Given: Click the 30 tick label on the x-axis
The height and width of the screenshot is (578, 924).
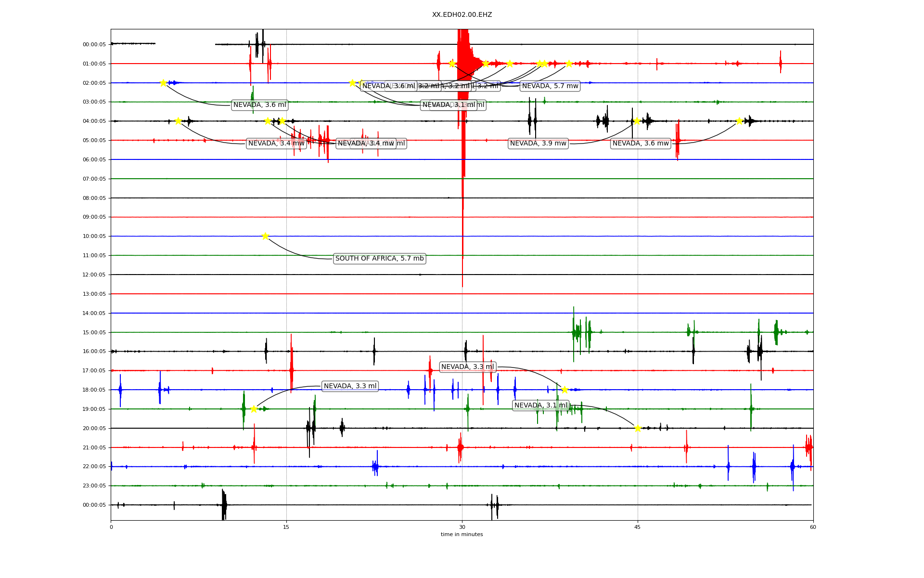Looking at the screenshot, I should [x=462, y=527].
